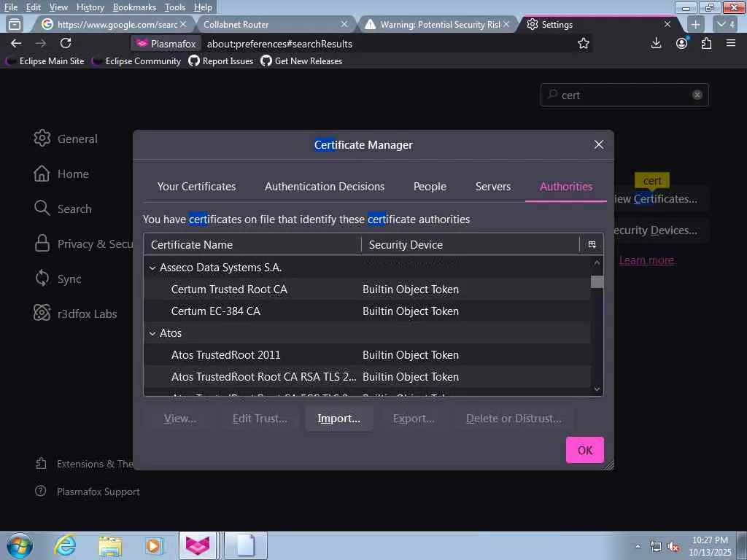Sort by Certificate Name column header
The height and width of the screenshot is (560, 747).
(252, 244)
